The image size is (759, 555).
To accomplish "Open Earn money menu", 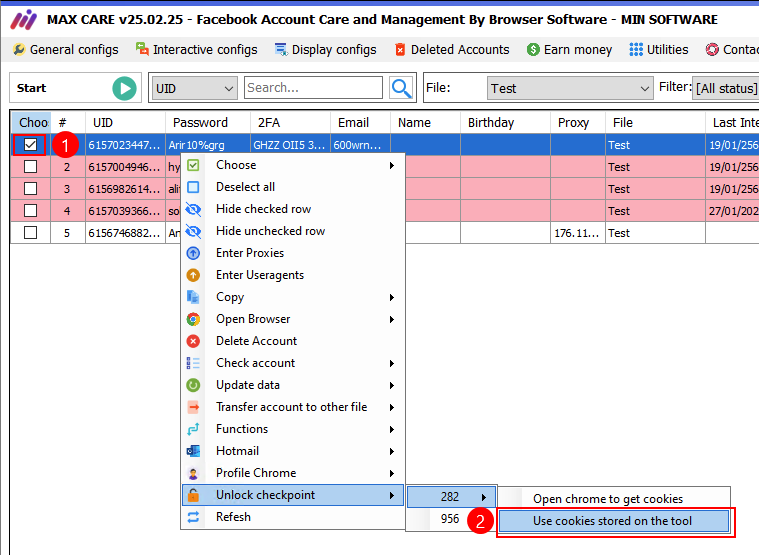I will 570,49.
